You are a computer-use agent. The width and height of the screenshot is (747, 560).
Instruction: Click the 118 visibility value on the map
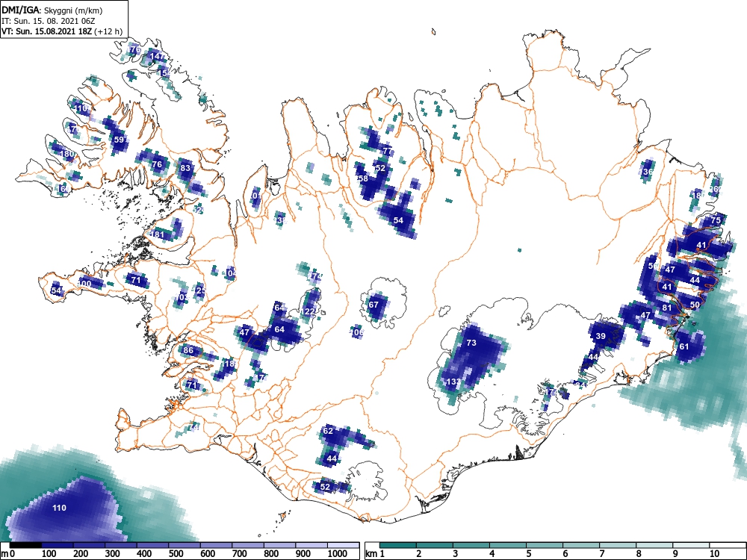228,364
